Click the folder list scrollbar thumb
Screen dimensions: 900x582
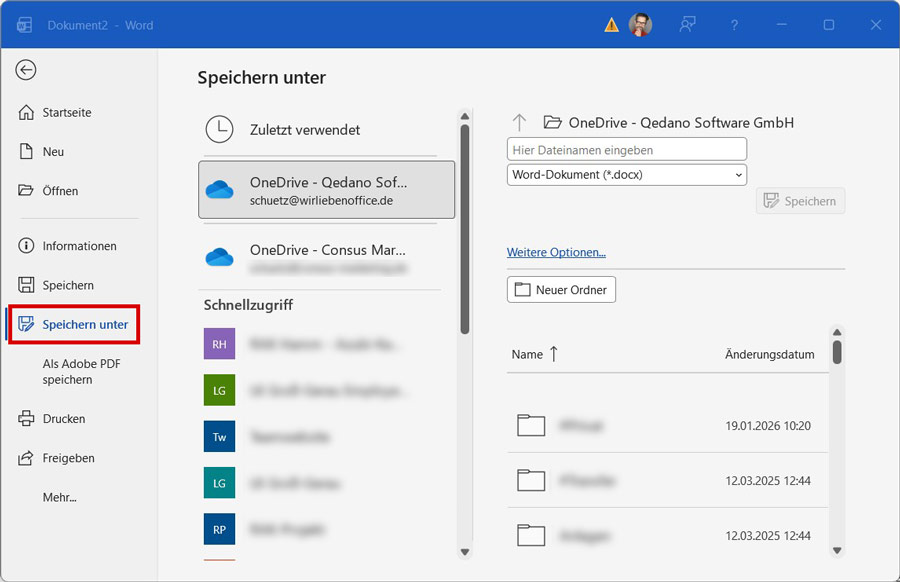(837, 352)
